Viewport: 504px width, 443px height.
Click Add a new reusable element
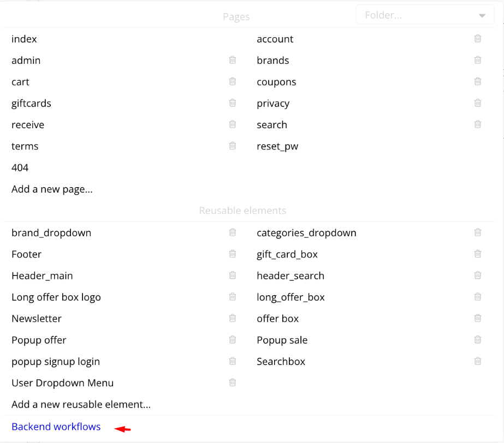pos(81,404)
